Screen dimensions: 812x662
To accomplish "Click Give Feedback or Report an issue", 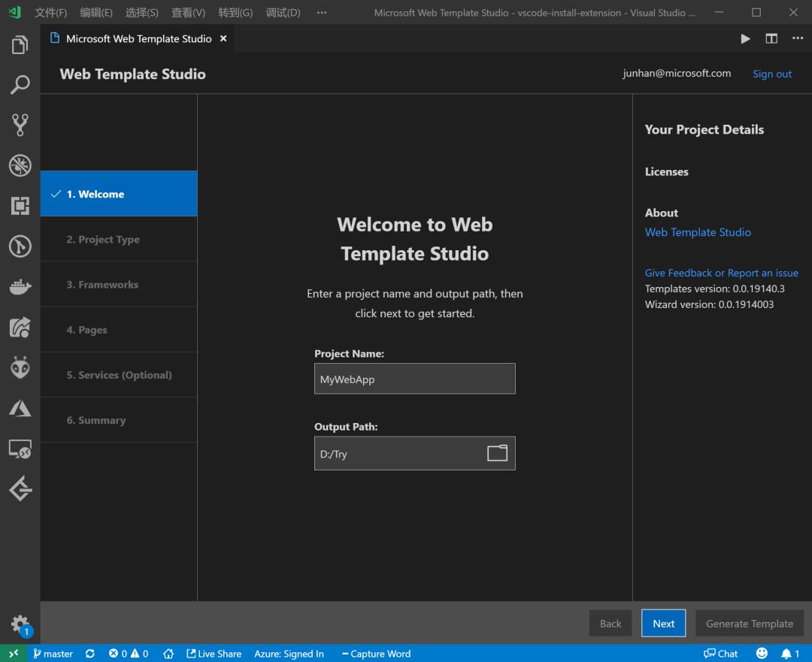I will tap(721, 273).
